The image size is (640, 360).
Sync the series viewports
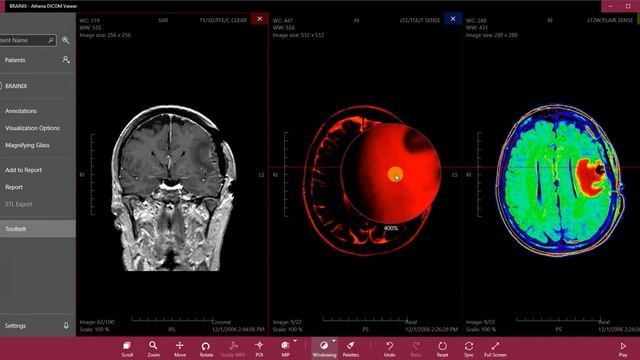pyautogui.click(x=469, y=349)
